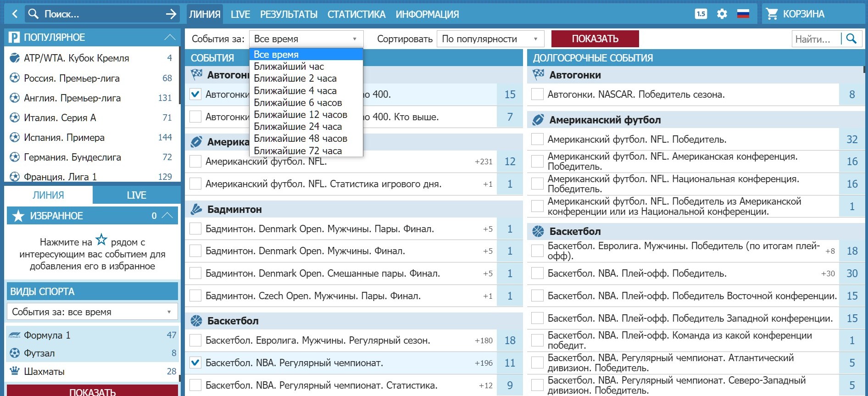The image size is (868, 396).
Task: Click the chess crown icon
Action: [15, 371]
